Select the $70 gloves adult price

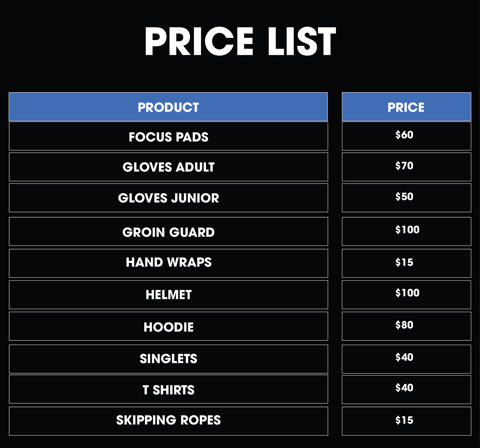click(404, 165)
